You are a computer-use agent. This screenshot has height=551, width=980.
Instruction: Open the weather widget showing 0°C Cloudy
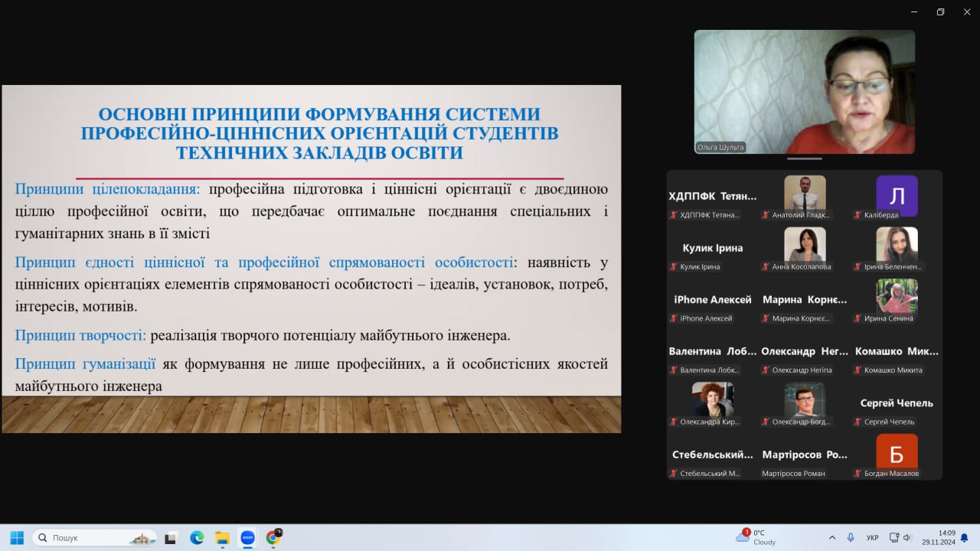tap(756, 537)
